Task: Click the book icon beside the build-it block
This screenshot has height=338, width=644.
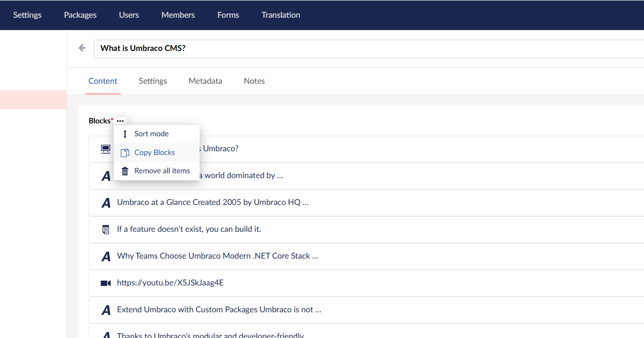Action: [x=106, y=229]
